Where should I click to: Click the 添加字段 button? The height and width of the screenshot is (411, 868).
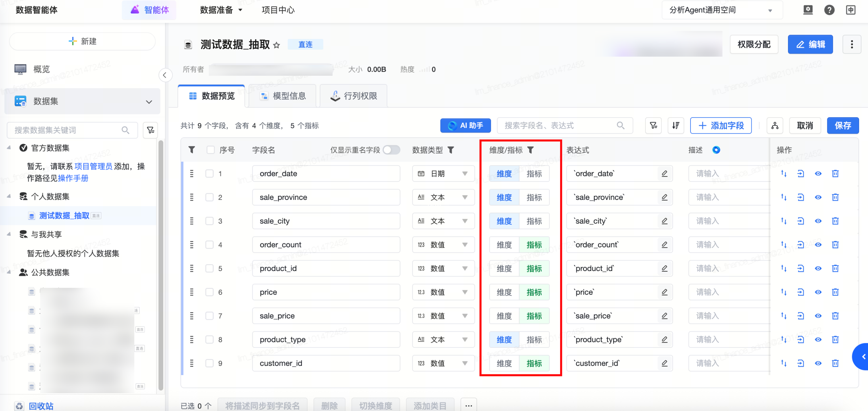721,126
